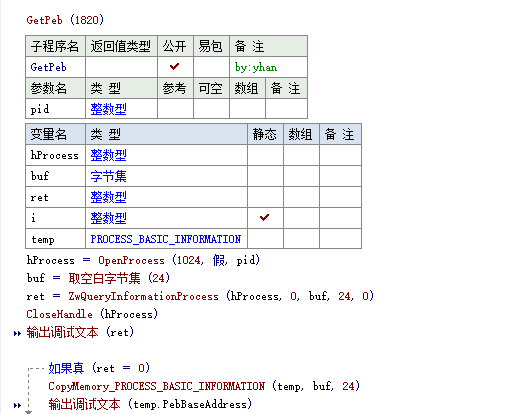
Task: Toggle the 静态 checkmark for variable i
Action: tap(265, 218)
